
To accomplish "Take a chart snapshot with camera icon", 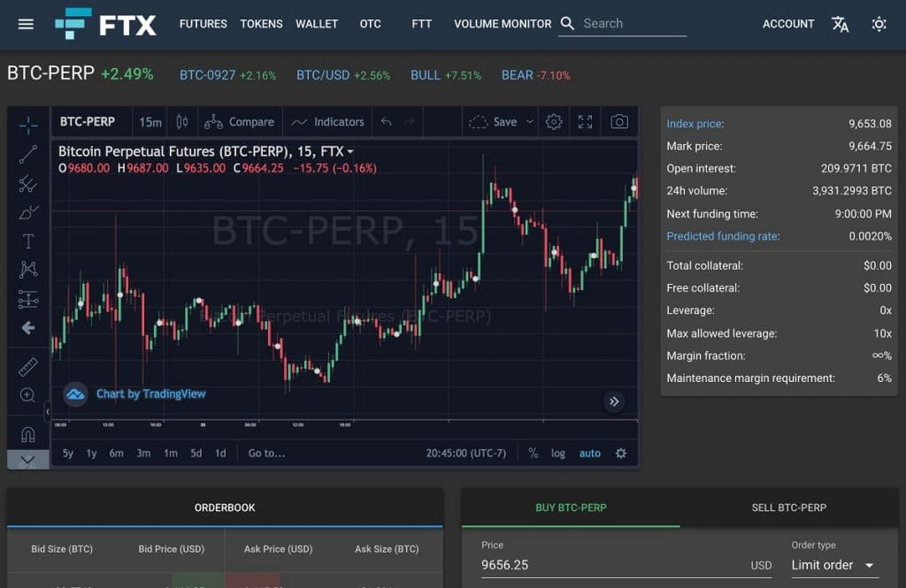I will [x=618, y=122].
